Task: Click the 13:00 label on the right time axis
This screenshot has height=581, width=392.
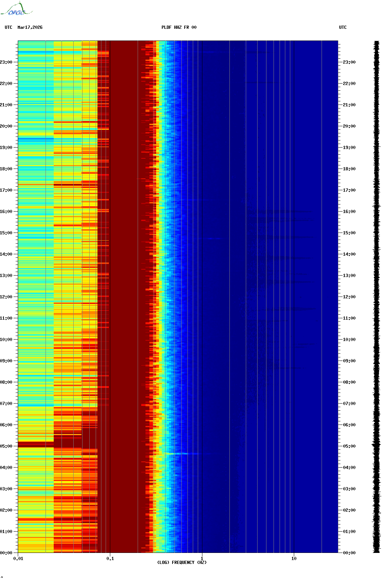Action: (349, 276)
